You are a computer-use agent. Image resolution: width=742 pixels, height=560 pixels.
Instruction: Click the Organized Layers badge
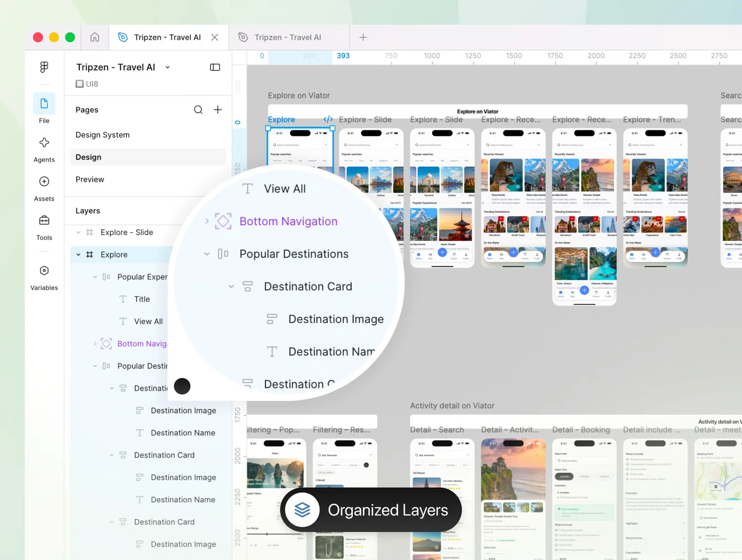371,510
